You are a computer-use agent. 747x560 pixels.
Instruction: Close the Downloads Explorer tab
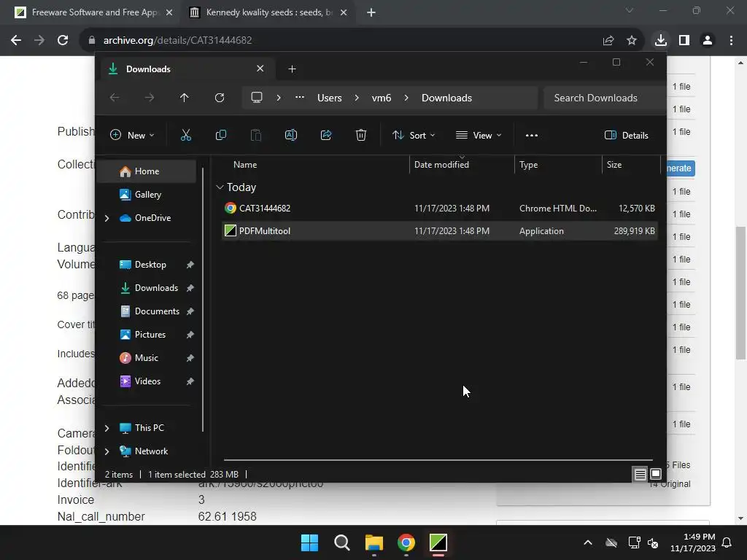[260, 69]
